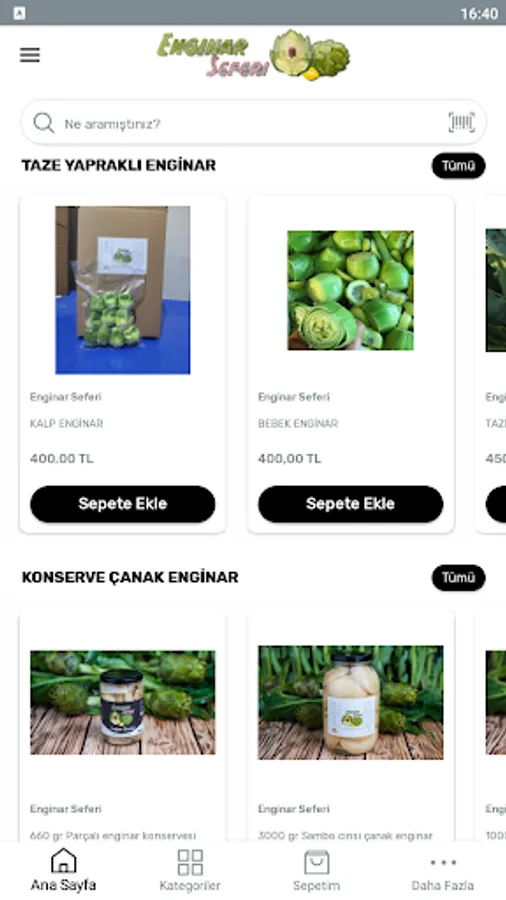The image size is (506, 900).
Task: Tap the search magnifier icon
Action: [x=44, y=123]
